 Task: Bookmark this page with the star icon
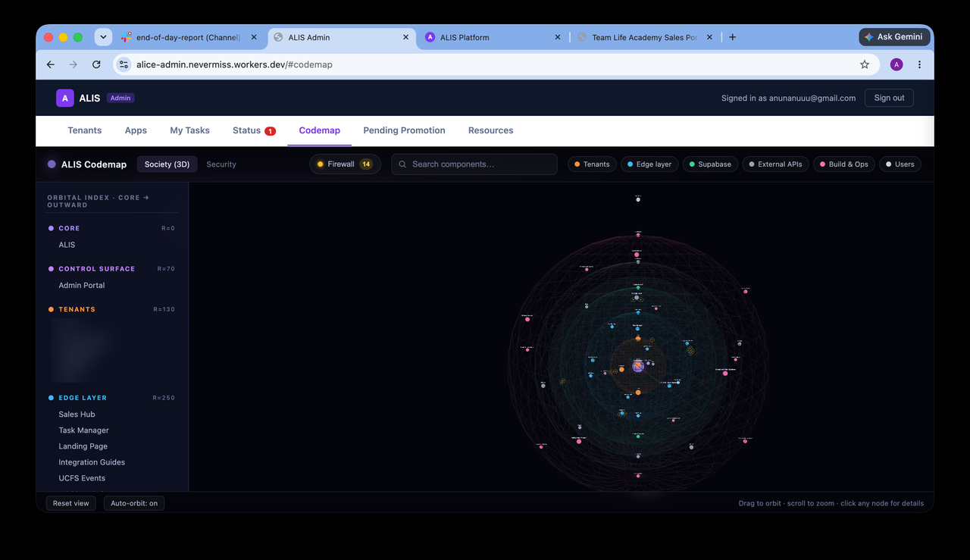pyautogui.click(x=865, y=64)
